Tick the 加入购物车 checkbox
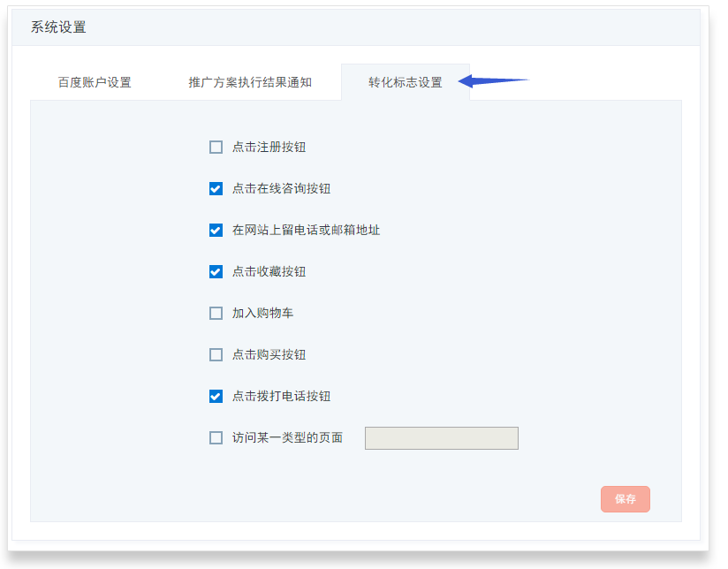The width and height of the screenshot is (728, 569). 216,313
